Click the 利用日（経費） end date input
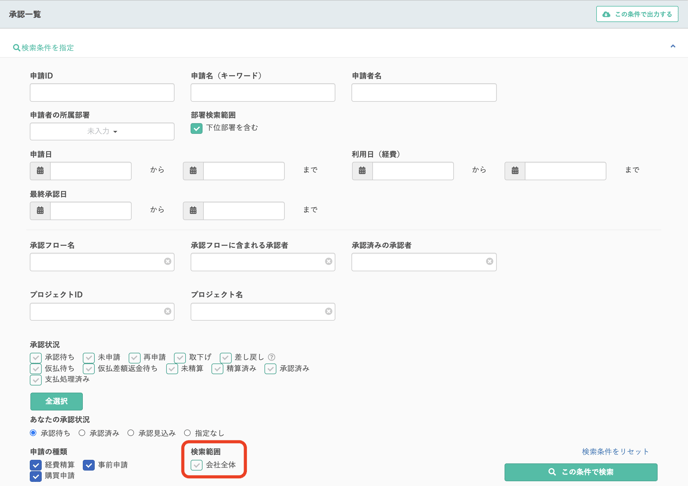Image resolution: width=688 pixels, height=486 pixels. point(566,171)
